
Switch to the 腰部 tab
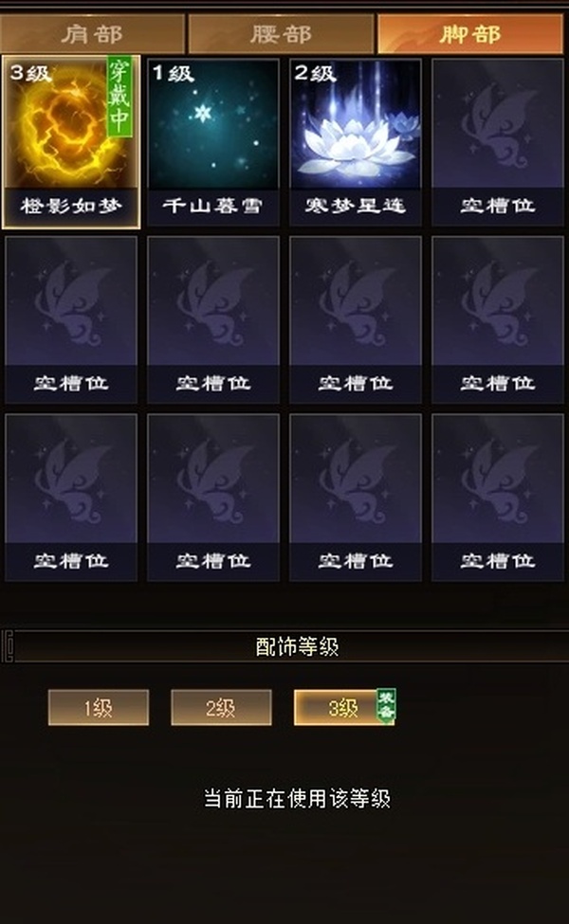point(281,34)
